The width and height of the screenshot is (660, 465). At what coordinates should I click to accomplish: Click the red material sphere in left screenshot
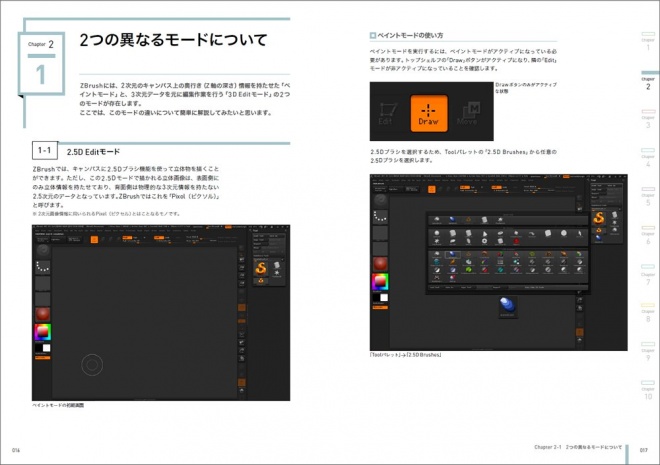[43, 315]
